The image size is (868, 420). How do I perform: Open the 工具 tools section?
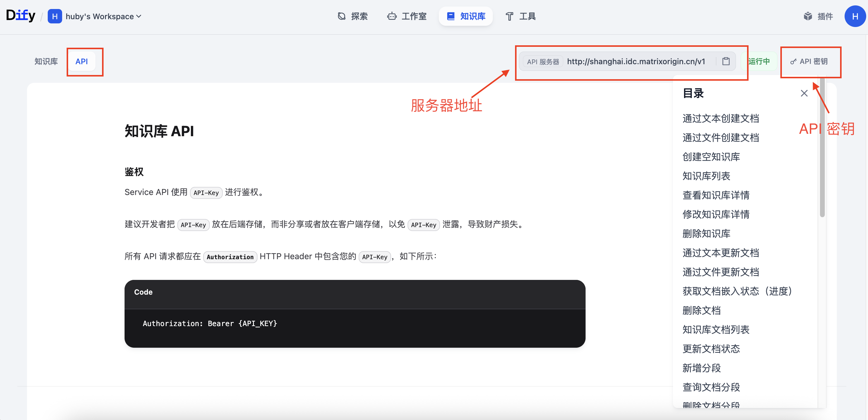click(521, 16)
